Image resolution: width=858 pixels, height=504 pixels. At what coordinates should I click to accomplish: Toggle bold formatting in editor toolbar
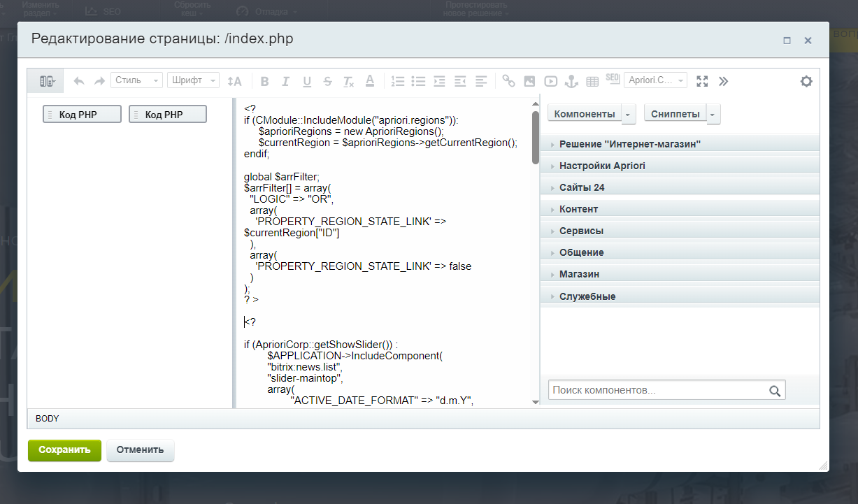tap(264, 81)
